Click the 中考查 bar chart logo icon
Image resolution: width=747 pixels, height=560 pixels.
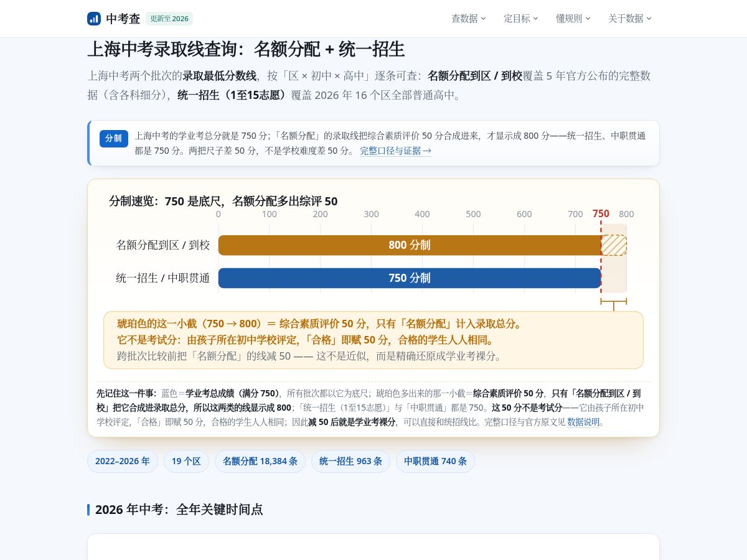coord(94,19)
